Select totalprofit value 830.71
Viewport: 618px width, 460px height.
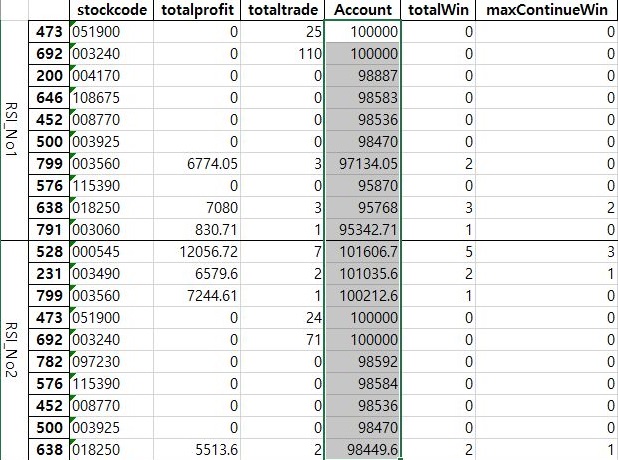[x=197, y=229]
